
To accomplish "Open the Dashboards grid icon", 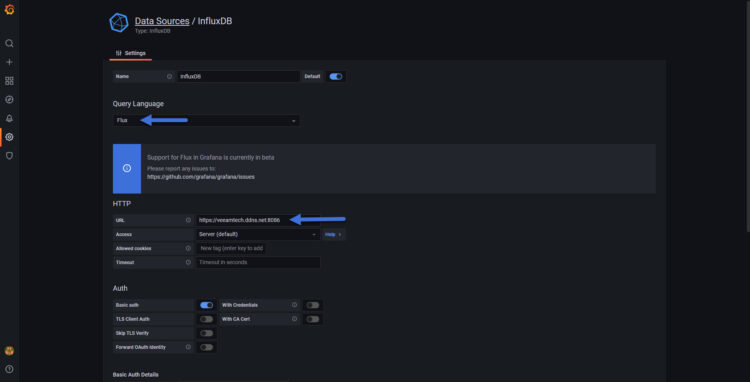I will 9,81.
